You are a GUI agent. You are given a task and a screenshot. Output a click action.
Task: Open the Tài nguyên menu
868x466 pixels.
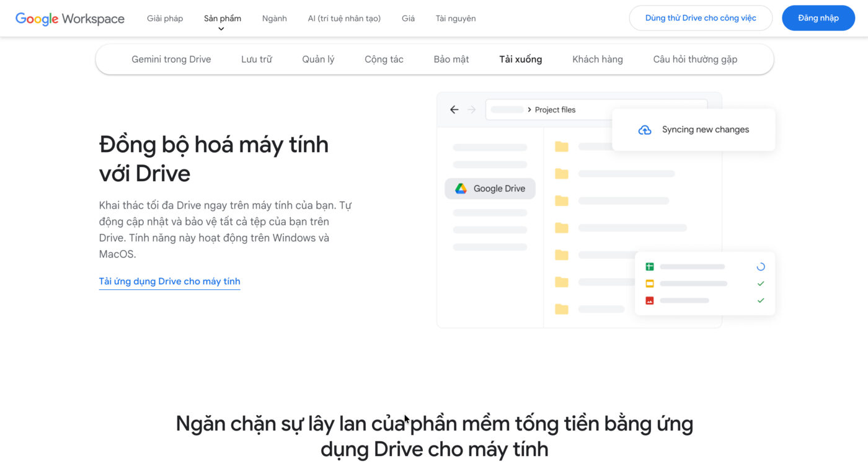456,19
